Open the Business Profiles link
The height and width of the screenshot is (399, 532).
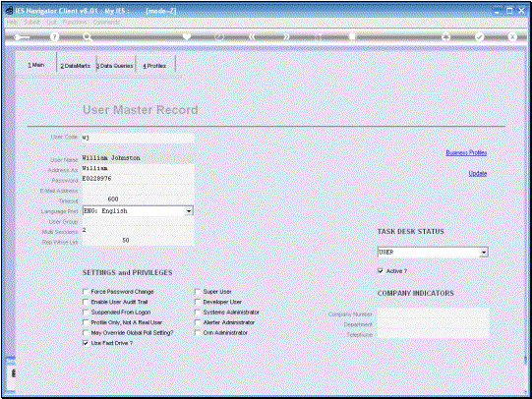pyautogui.click(x=466, y=153)
